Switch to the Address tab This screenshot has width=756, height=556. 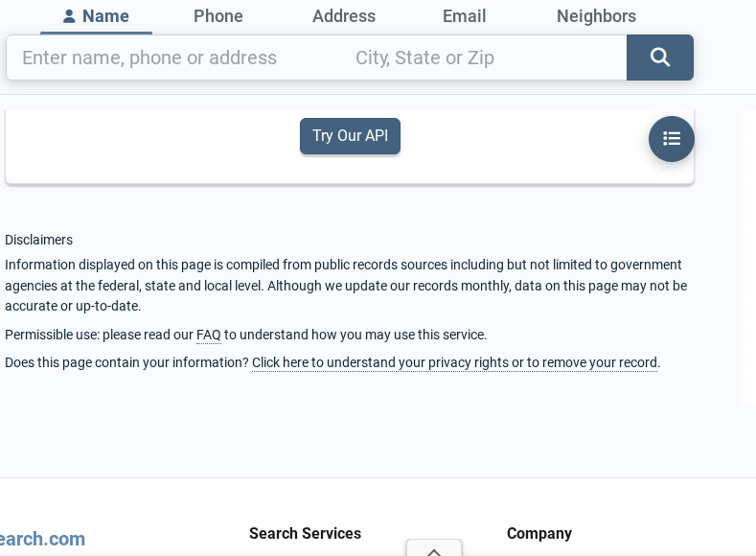[x=344, y=16]
